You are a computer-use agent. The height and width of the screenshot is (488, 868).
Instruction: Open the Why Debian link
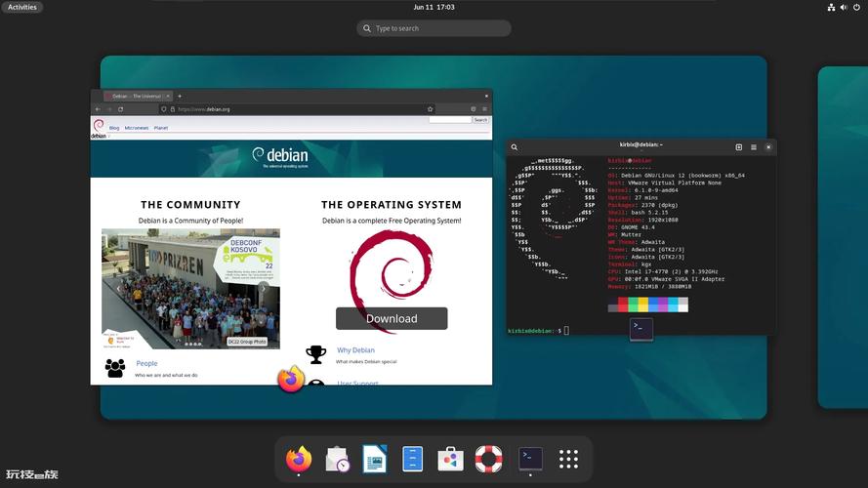tap(356, 350)
